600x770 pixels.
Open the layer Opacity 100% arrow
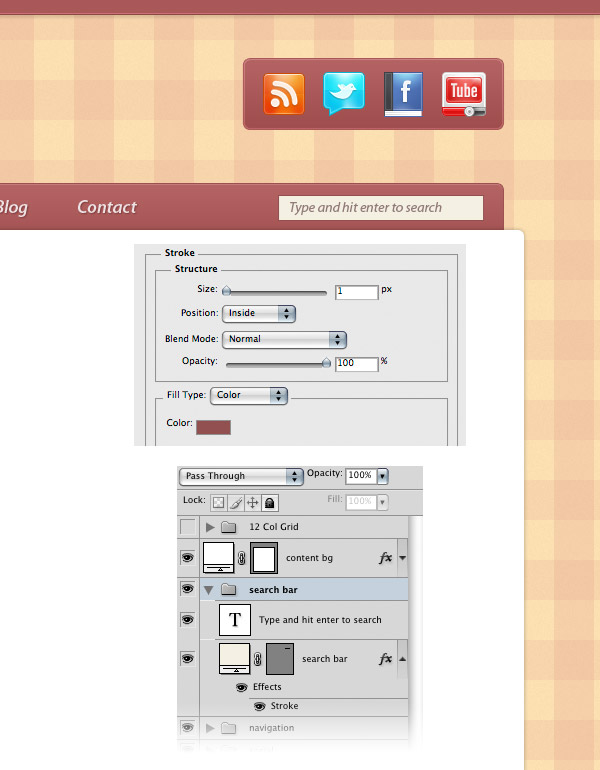(x=382, y=476)
